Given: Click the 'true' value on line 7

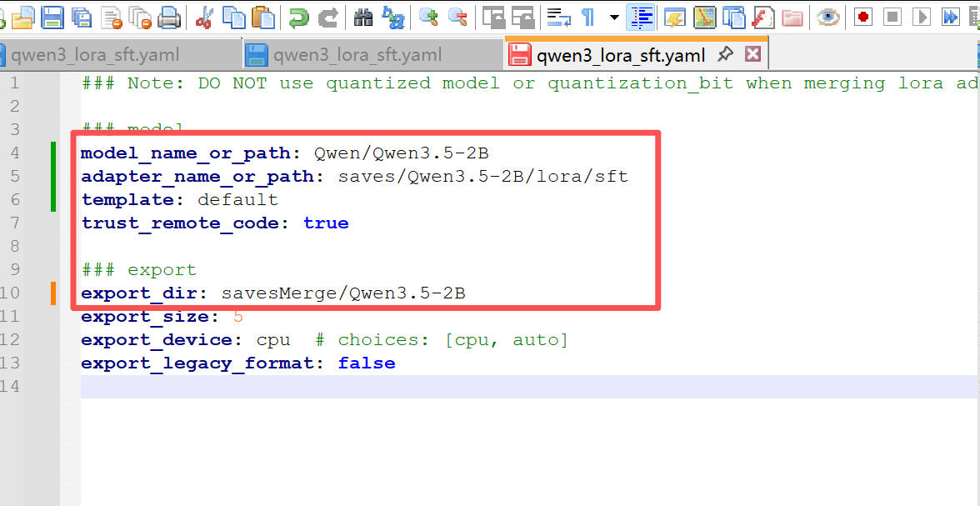Looking at the screenshot, I should [327, 223].
